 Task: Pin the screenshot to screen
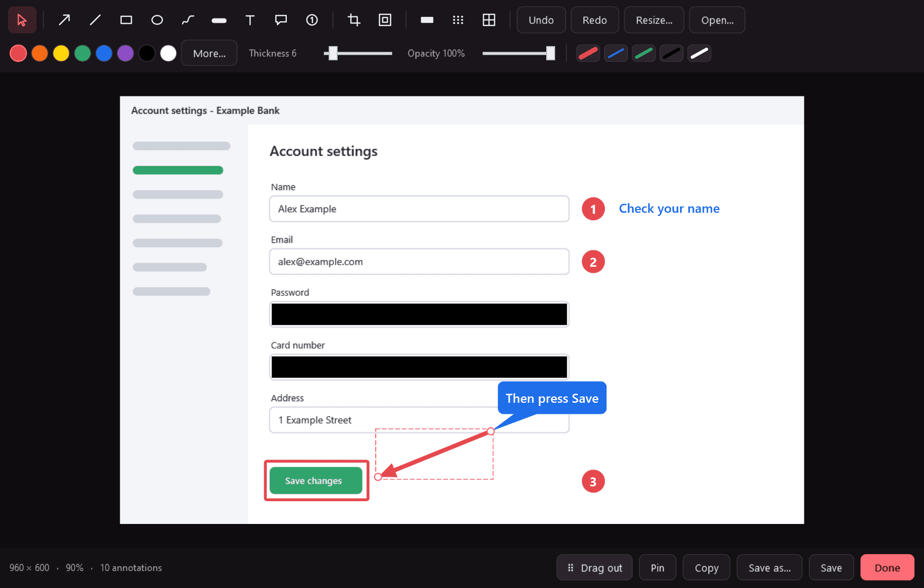point(657,568)
